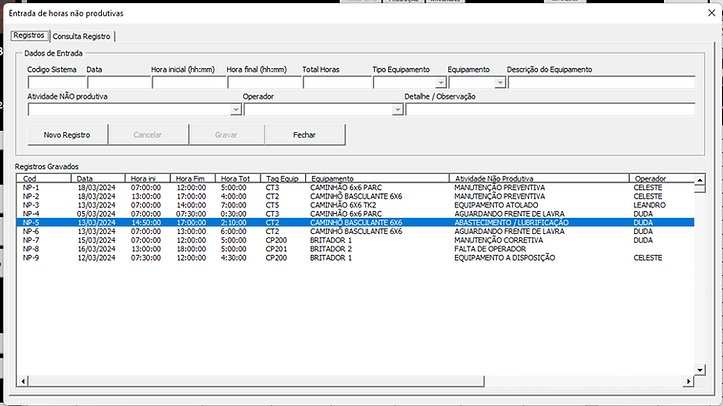Click EQUIPAMENTO ATOLADO activity cell
This screenshot has height=406, width=723.
[x=496, y=205]
